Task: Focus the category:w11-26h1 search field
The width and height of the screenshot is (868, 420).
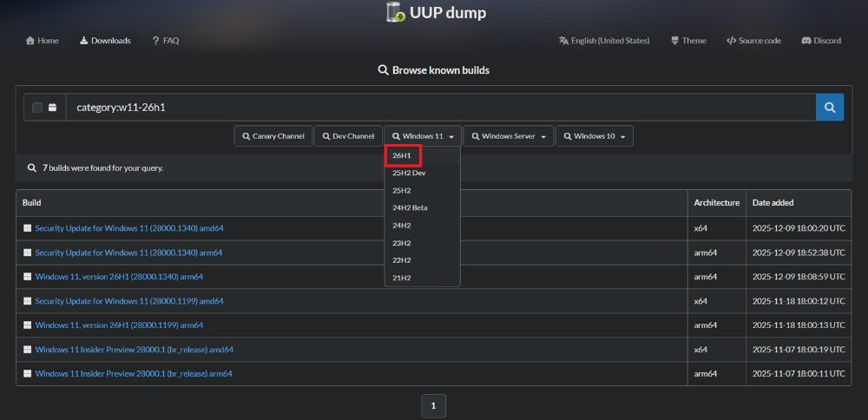Action: pos(441,108)
